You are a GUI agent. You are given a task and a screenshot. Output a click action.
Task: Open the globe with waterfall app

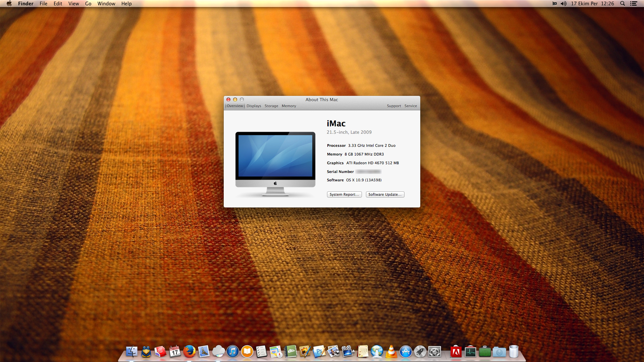(377, 352)
